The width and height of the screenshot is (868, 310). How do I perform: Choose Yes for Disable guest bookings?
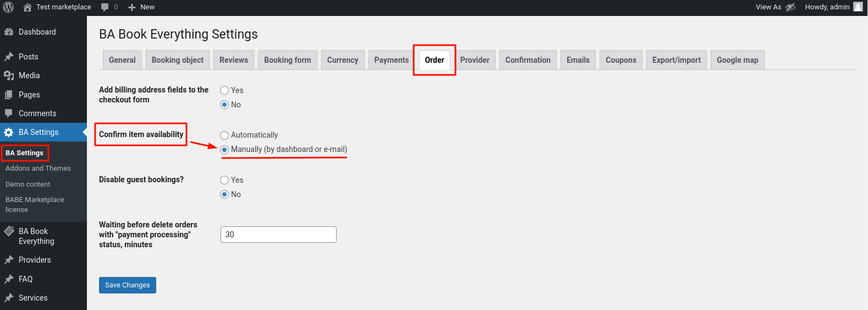224,180
